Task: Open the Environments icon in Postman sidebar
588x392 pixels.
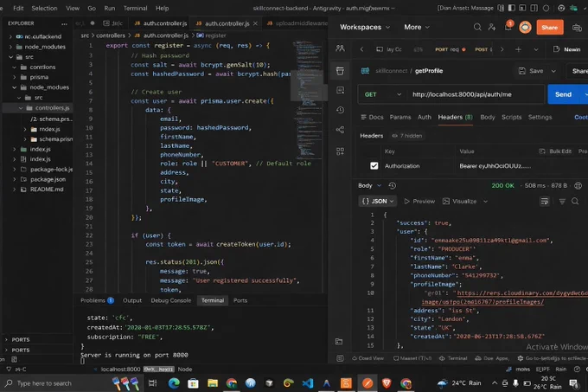Action: point(340,90)
